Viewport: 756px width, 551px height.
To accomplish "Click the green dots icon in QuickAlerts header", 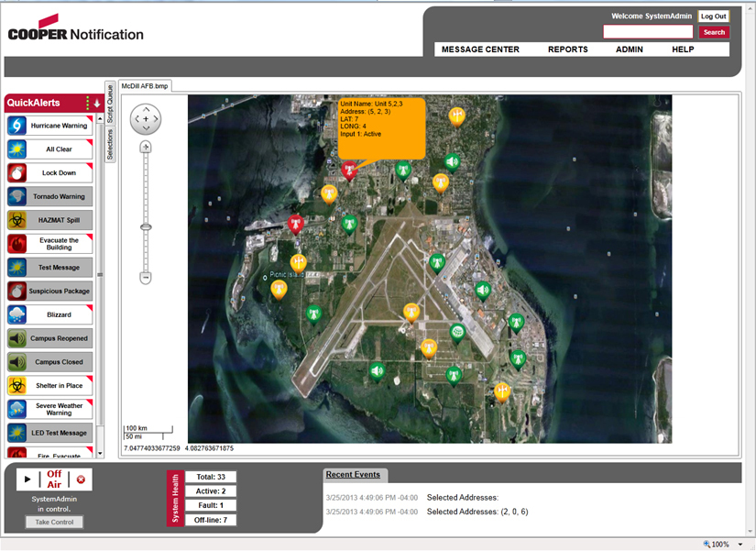I will point(87,103).
